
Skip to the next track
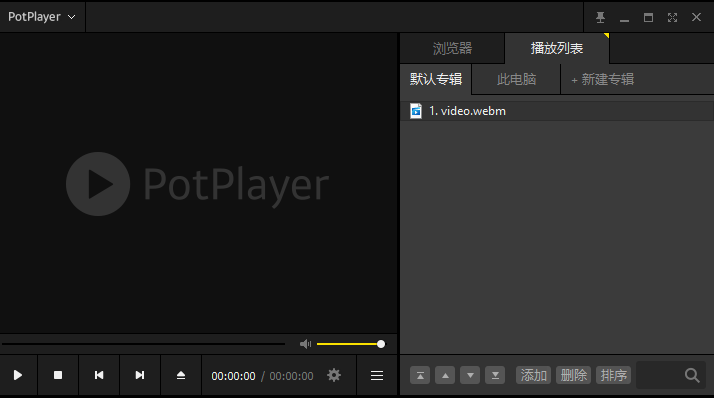click(x=140, y=375)
